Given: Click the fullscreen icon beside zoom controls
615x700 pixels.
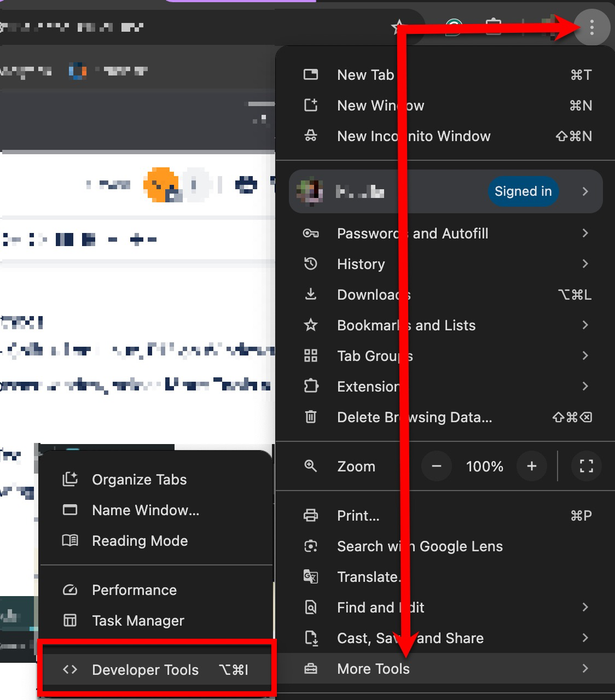Looking at the screenshot, I should [x=586, y=466].
